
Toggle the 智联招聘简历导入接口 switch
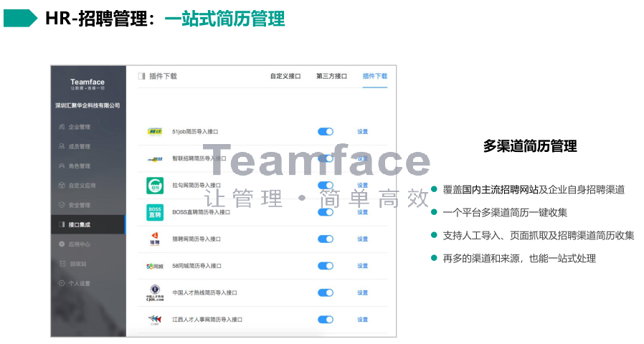click(x=326, y=158)
